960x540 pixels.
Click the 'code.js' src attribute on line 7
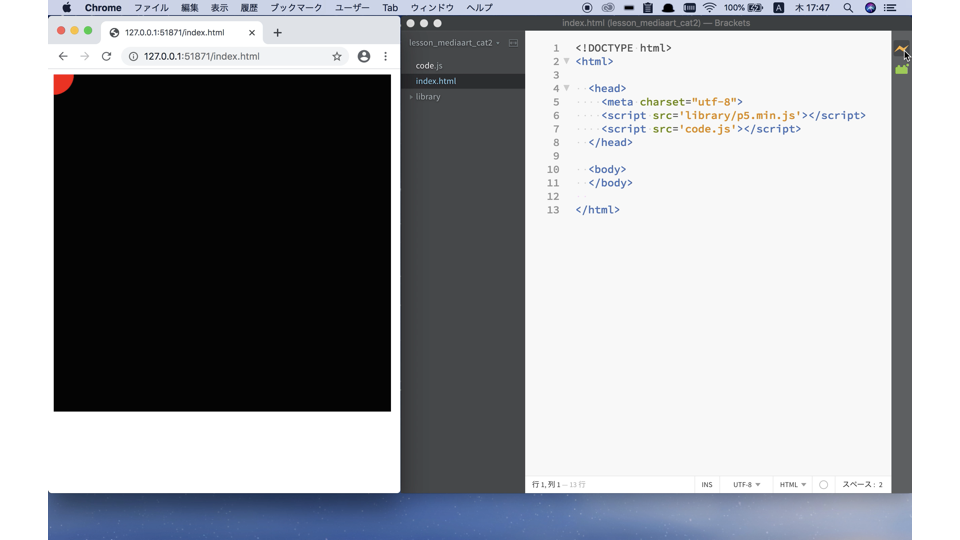tap(708, 129)
